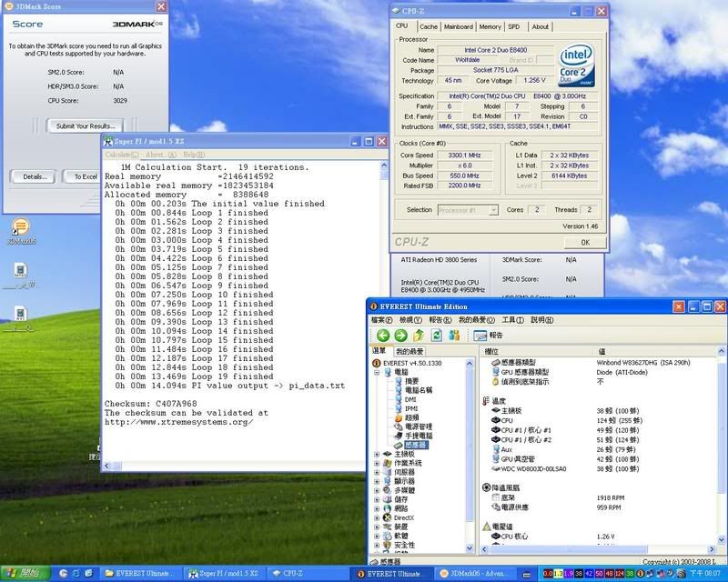
Task: Go back with EVEREST green left arrow
Action: click(x=383, y=336)
